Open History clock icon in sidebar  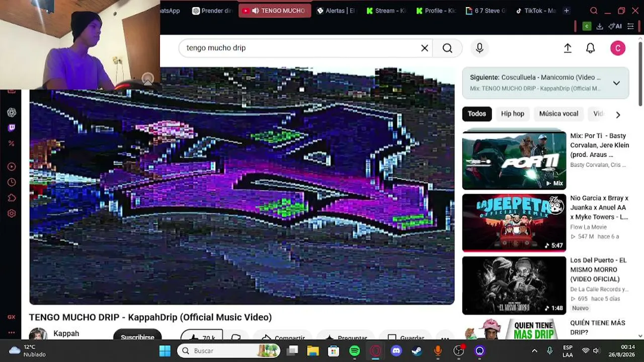point(12,182)
